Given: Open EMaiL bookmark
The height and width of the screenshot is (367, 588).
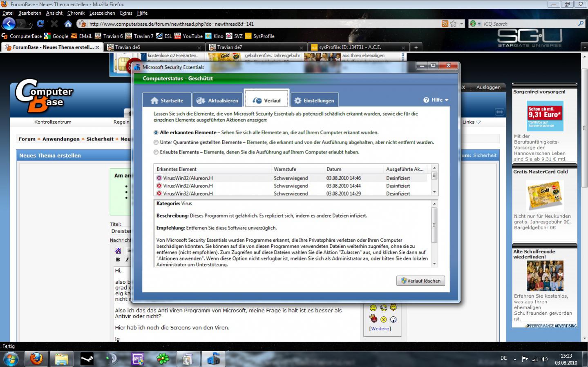Looking at the screenshot, I should click(81, 36).
